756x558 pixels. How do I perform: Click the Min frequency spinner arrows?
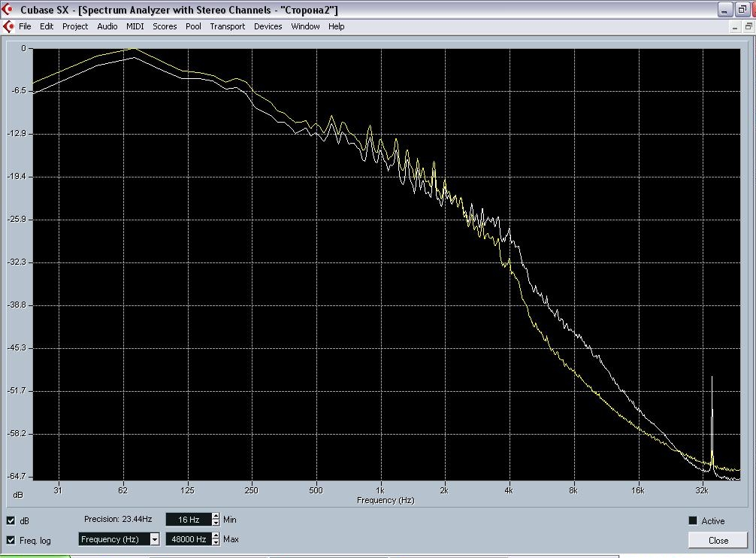point(216,520)
